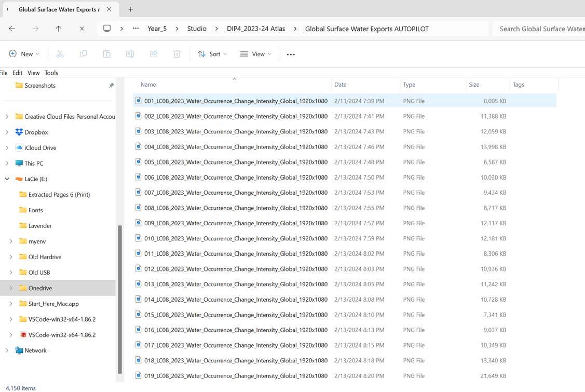The image size is (585, 392).
Task: Click the Search Global Surface Water field
Action: [538, 29]
